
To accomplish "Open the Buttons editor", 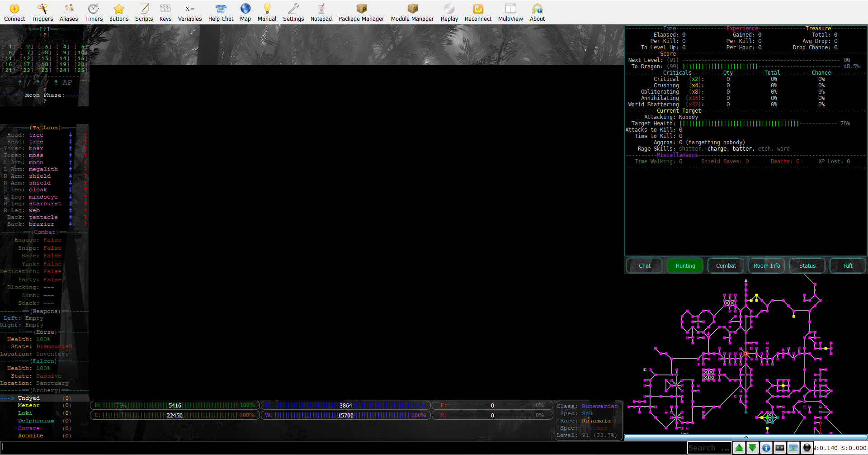I will pos(119,13).
